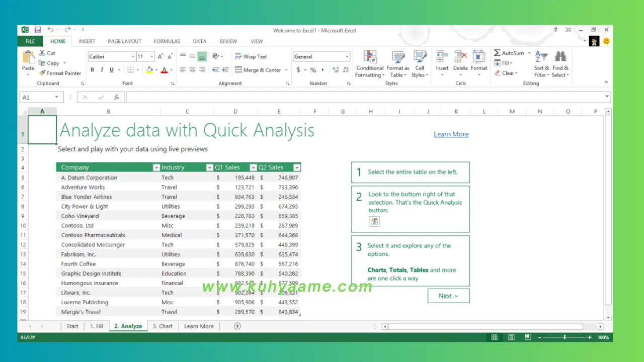
Task: Apply Accounting dollar number format
Action: [298, 70]
